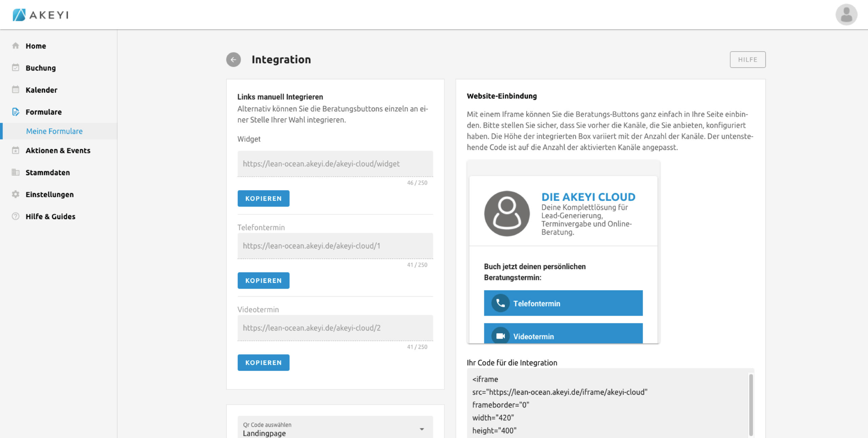Open the user profile avatar menu
This screenshot has width=868, height=438.
click(846, 15)
